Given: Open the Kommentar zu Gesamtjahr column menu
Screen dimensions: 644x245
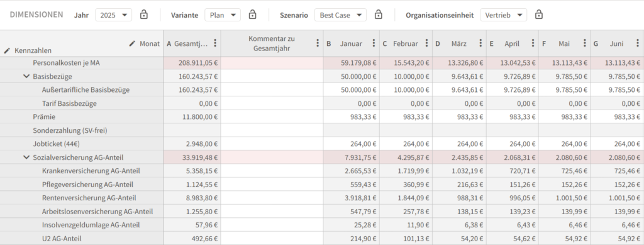Looking at the screenshot, I should point(318,43).
